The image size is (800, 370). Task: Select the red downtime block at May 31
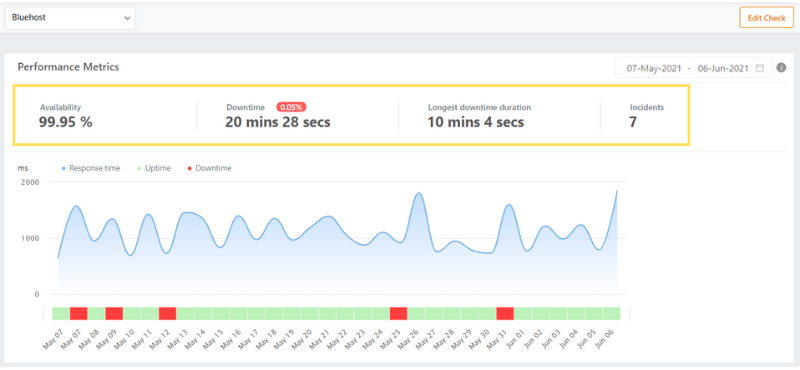click(x=505, y=313)
